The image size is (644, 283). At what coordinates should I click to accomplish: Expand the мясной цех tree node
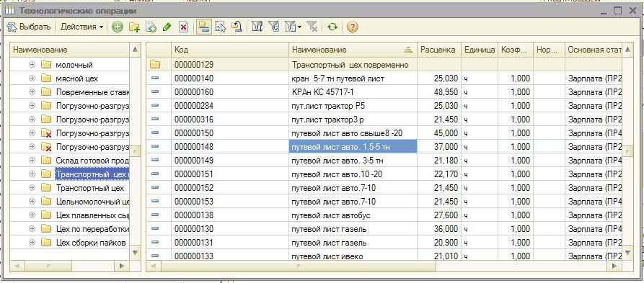click(32, 78)
